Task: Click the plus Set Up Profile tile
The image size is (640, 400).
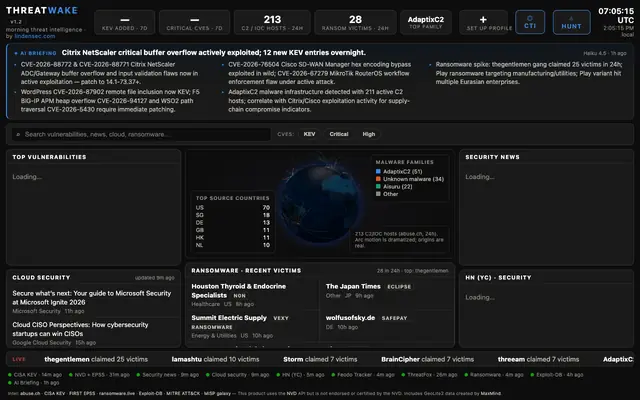Action: pos(483,22)
